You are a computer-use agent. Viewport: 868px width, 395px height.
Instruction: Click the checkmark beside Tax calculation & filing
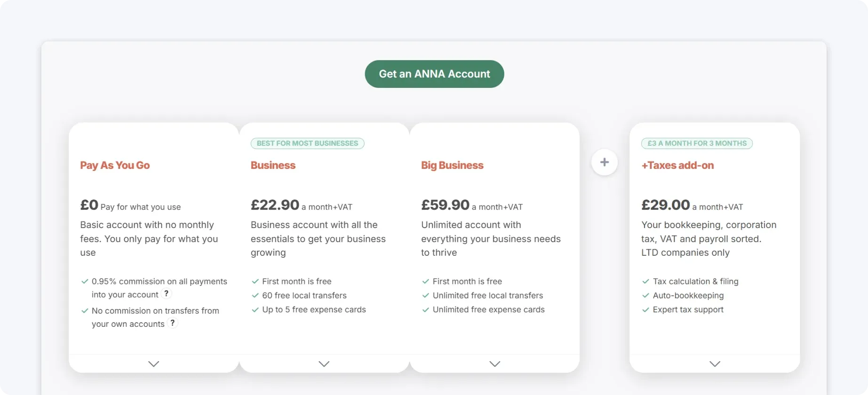[x=645, y=281]
